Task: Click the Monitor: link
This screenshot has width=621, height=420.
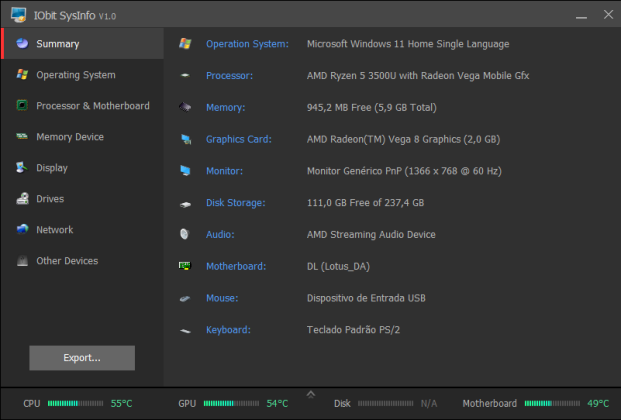Action: pyautogui.click(x=224, y=171)
